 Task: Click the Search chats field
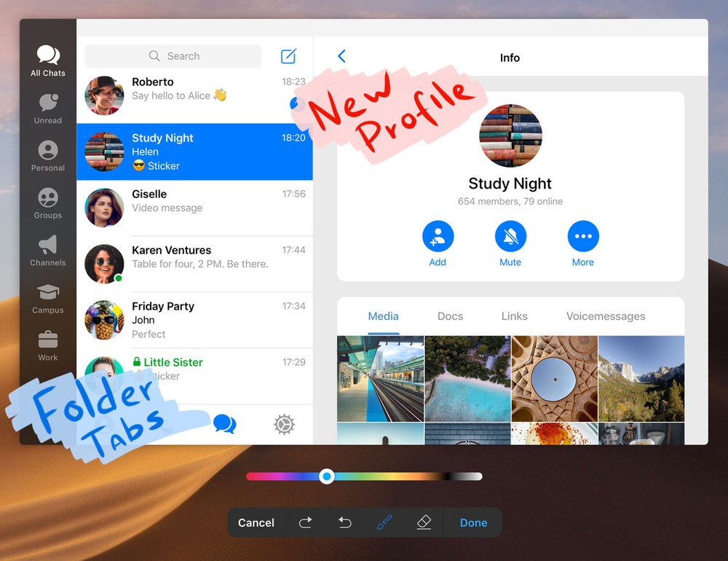click(x=173, y=56)
